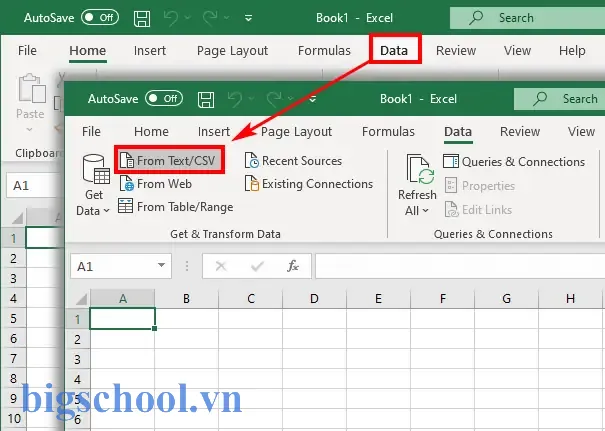The image size is (605, 431).
Task: Open the View tab in front window
Action: [581, 132]
